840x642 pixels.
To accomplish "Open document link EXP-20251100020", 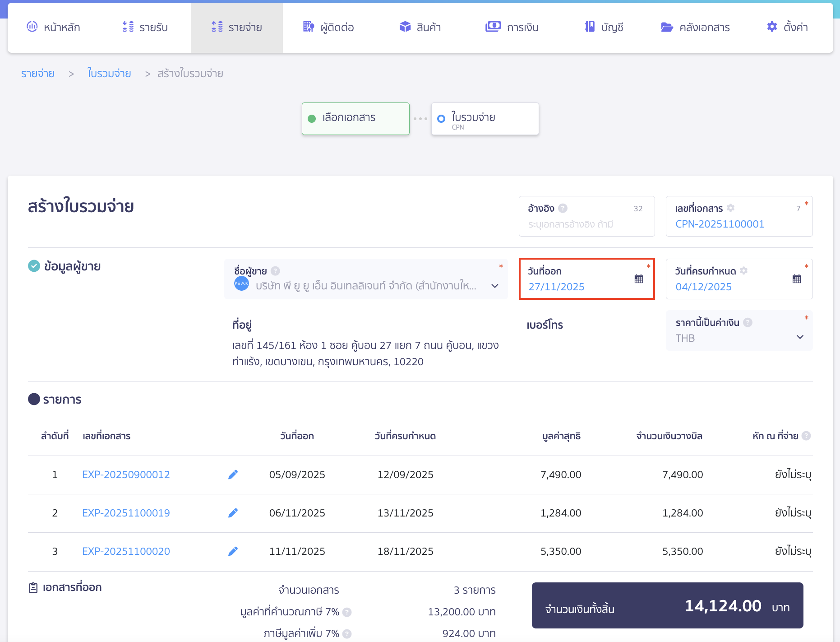I will tap(126, 551).
